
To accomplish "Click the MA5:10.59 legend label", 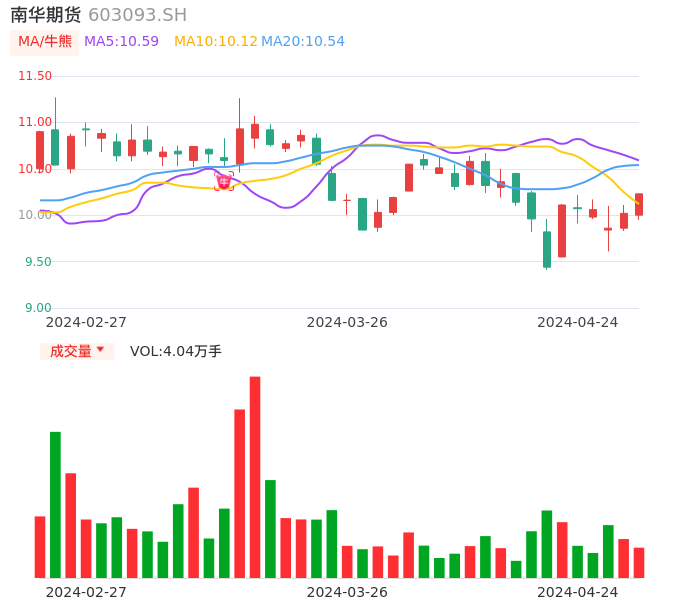I will [121, 42].
